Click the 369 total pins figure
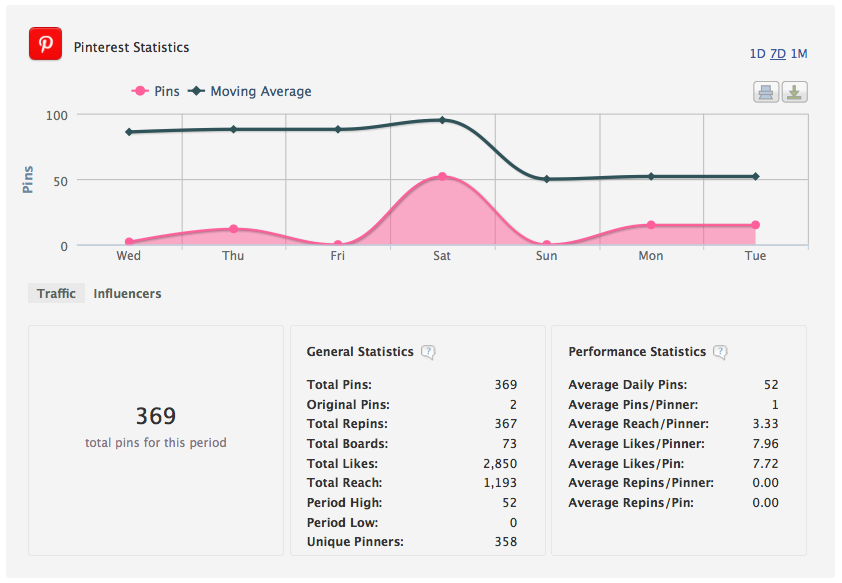842x583 pixels. click(x=156, y=416)
